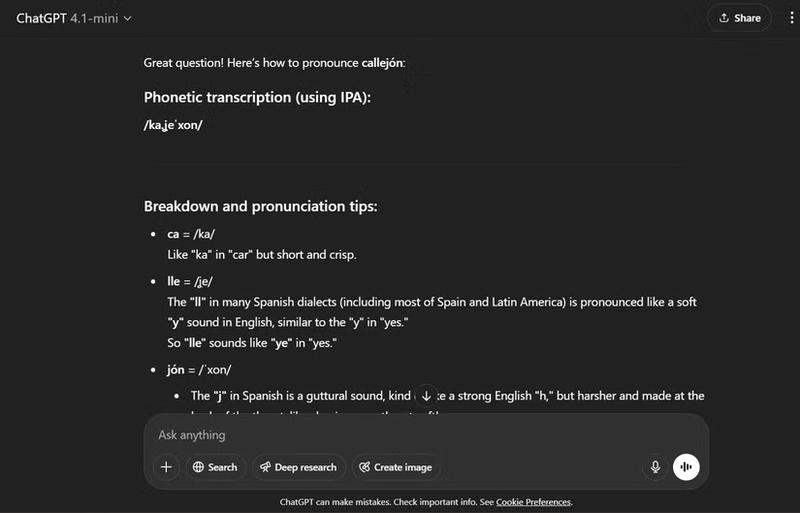Share this conversation using Share button
The width and height of the screenshot is (800, 513).
click(x=739, y=18)
